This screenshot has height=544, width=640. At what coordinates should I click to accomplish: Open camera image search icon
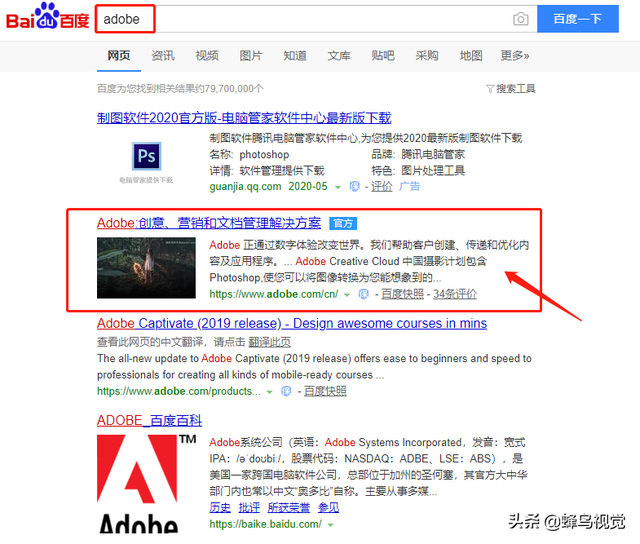pos(520,19)
